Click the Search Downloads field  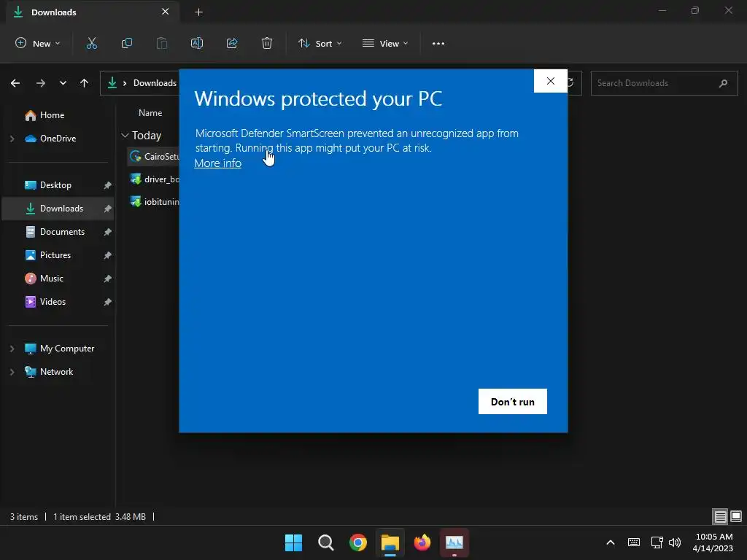point(664,83)
